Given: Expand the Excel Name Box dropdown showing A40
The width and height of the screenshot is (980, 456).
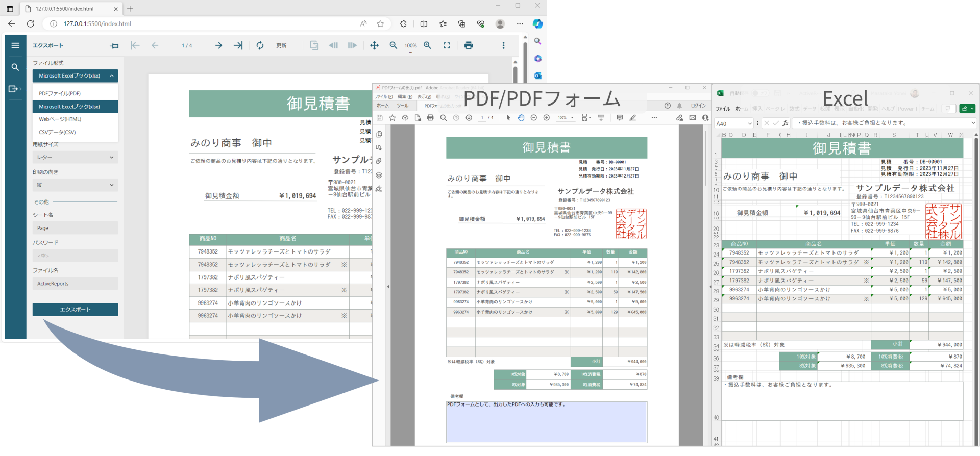Looking at the screenshot, I should [749, 123].
